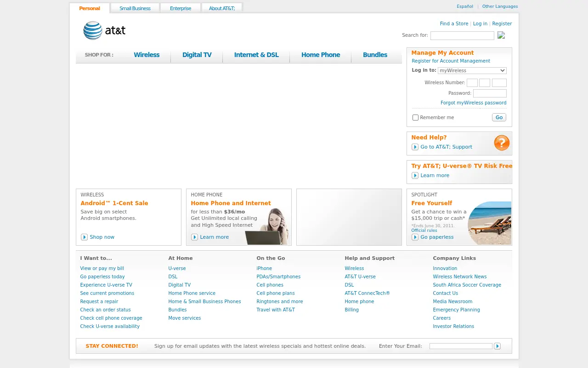Viewport: 588px width, 368px height.
Task: Open South Africa Soccer Coverage link
Action: pos(467,285)
